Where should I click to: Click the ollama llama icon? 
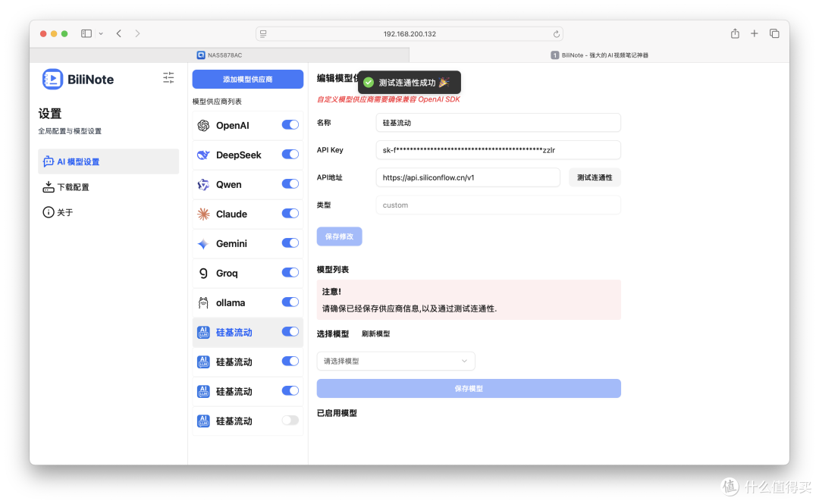203,303
